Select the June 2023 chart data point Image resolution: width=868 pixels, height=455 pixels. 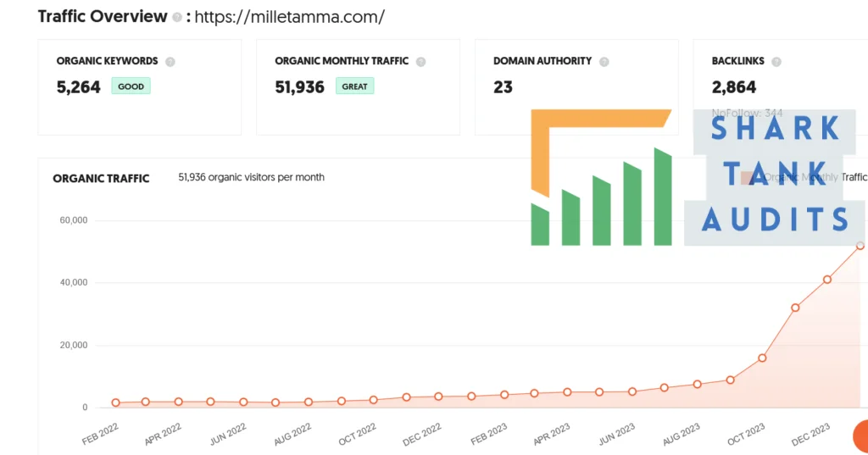(632, 391)
